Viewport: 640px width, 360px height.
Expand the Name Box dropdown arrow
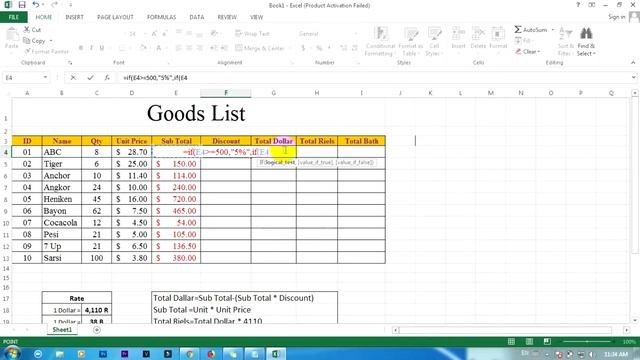45,78
